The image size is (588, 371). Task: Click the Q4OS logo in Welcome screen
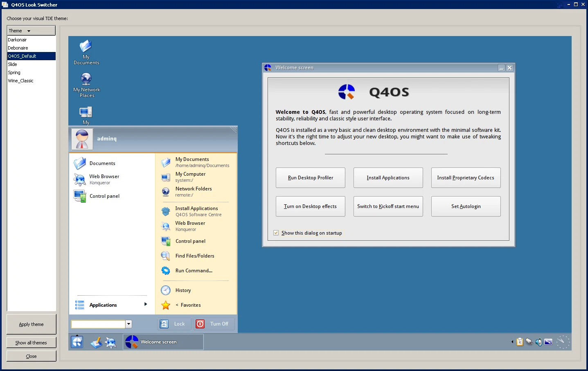coord(347,92)
